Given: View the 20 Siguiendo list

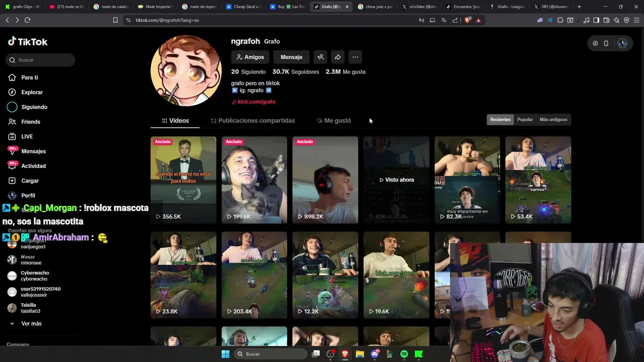Looking at the screenshot, I should tap(248, 72).
